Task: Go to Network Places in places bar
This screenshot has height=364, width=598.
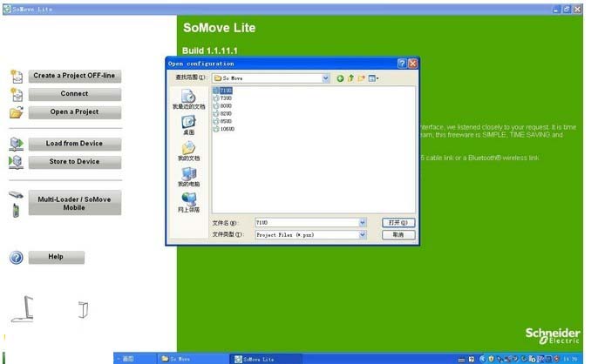Action: 188,203
